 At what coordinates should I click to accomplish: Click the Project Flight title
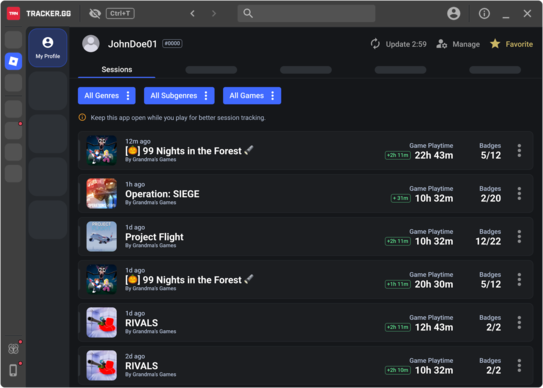point(154,237)
